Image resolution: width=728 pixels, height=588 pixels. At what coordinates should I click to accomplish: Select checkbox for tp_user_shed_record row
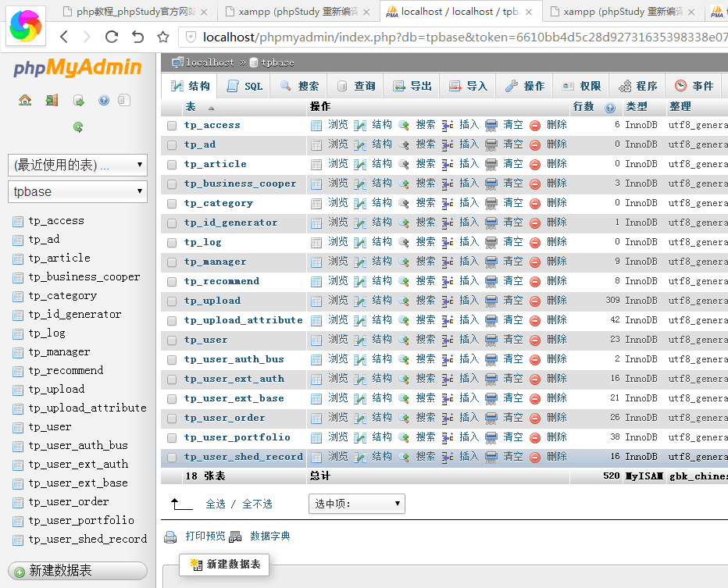172,457
